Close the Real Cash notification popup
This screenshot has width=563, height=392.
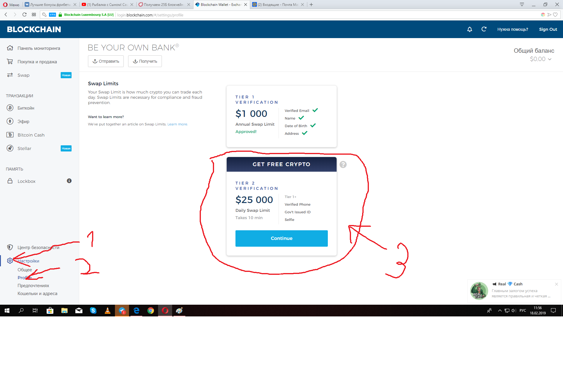(x=556, y=284)
